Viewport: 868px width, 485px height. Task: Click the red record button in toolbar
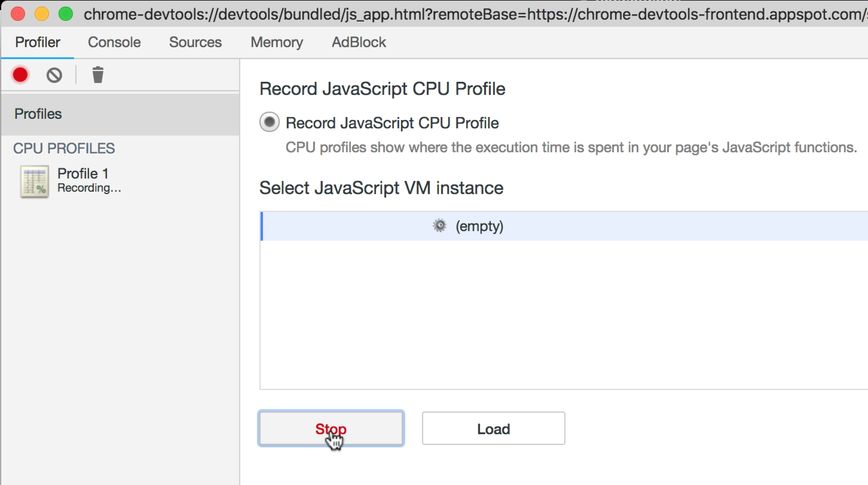point(20,75)
